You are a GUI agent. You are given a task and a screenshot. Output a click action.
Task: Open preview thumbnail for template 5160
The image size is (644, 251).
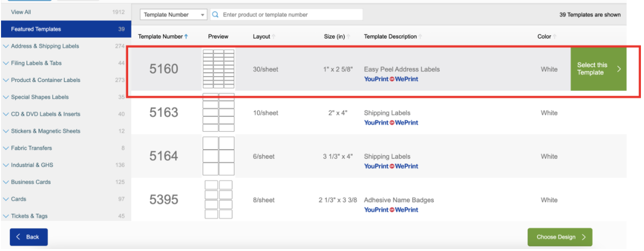[x=218, y=69]
